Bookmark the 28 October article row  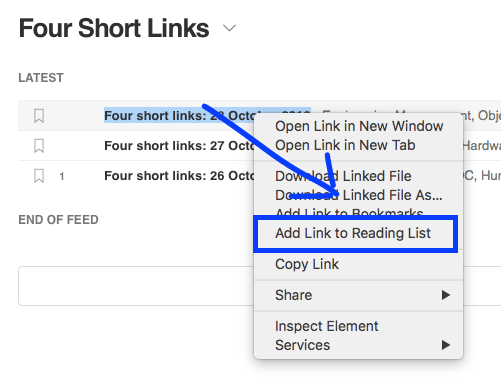pos(39,116)
